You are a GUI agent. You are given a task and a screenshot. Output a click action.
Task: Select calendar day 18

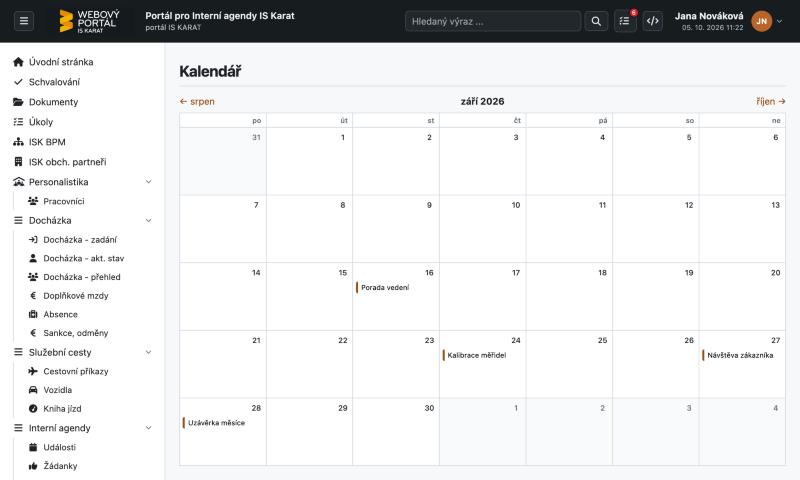[569, 296]
